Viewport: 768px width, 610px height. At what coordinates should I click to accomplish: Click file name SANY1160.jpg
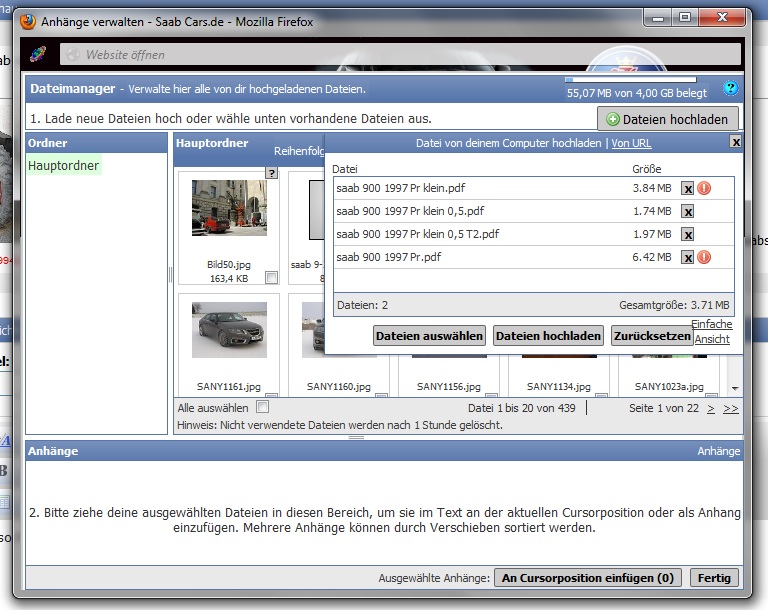(x=338, y=387)
